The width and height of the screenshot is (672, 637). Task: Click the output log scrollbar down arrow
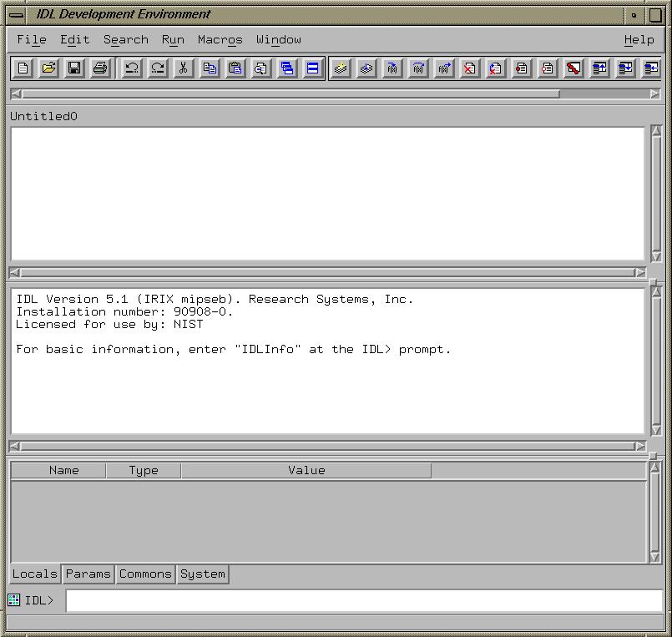pyautogui.click(x=656, y=430)
